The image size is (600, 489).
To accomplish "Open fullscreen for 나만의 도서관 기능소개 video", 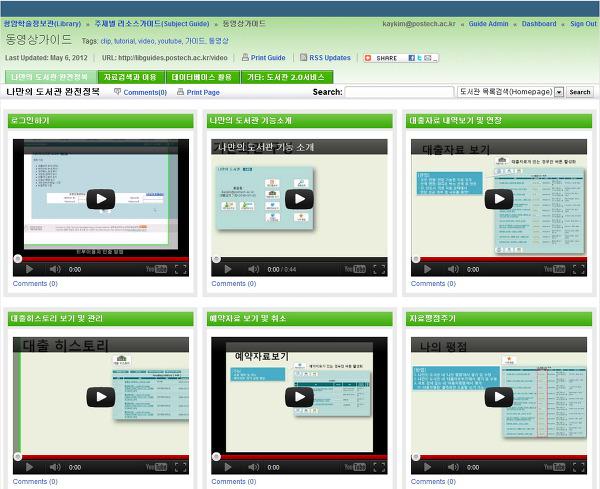I will (x=379, y=269).
